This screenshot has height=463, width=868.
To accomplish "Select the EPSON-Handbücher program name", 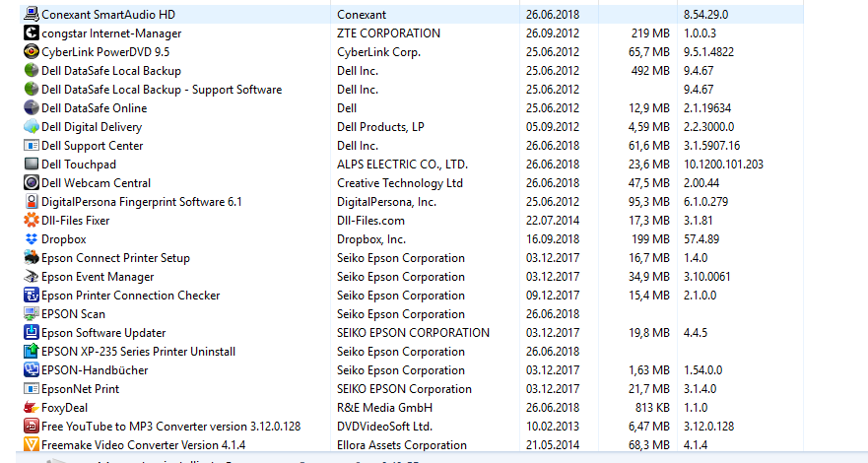I will click(95, 370).
